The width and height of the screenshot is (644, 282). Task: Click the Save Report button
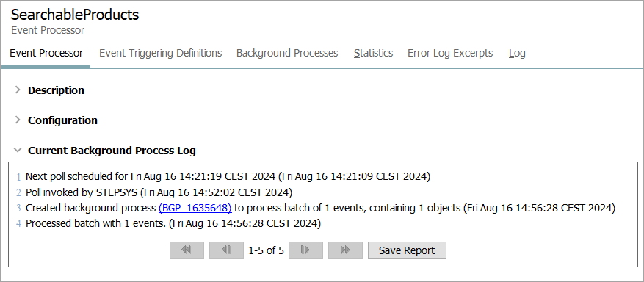click(407, 250)
